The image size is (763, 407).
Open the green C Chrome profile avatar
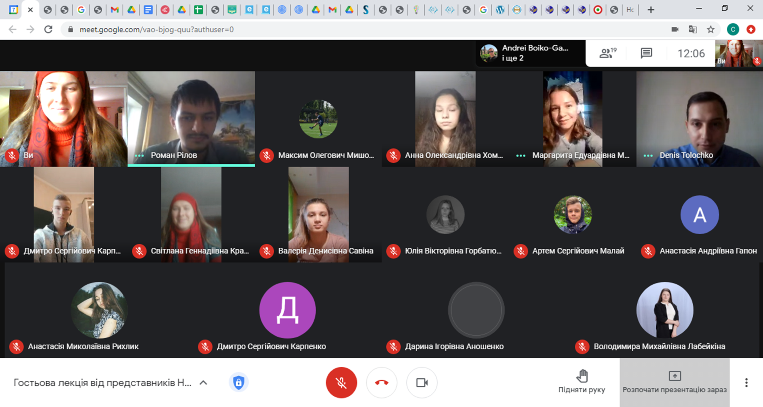point(733,29)
